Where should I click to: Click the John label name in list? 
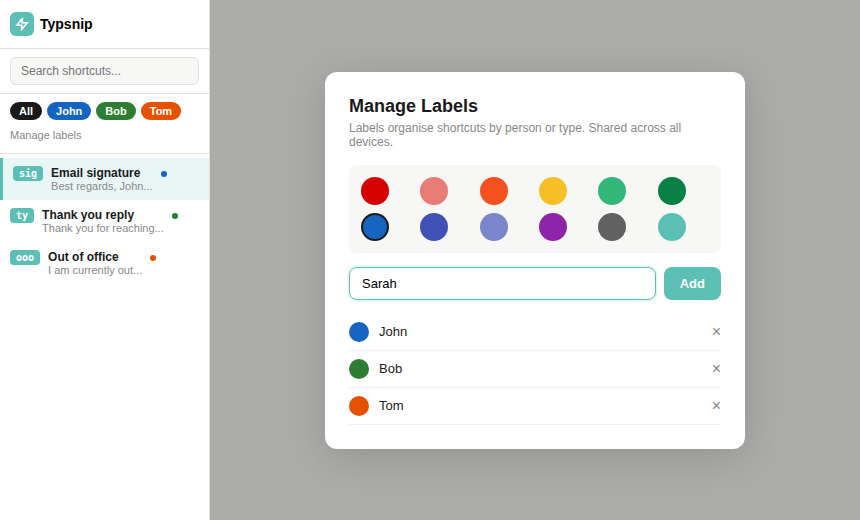coord(393,332)
